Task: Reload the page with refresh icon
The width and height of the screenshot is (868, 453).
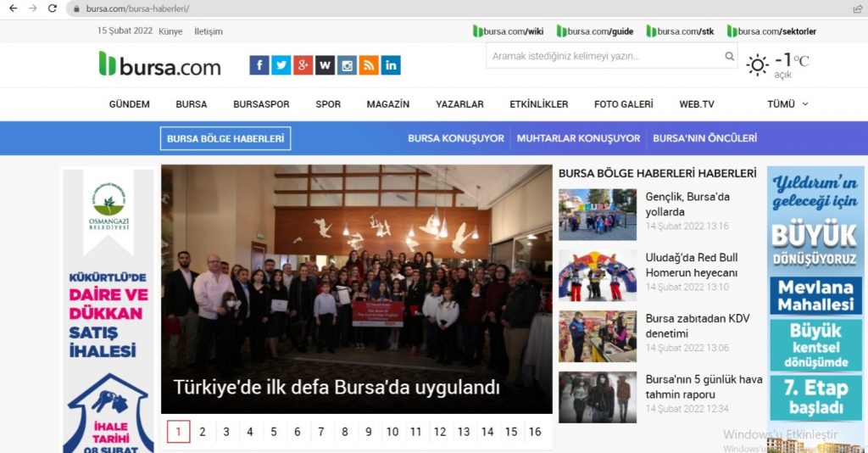Action: [53, 8]
